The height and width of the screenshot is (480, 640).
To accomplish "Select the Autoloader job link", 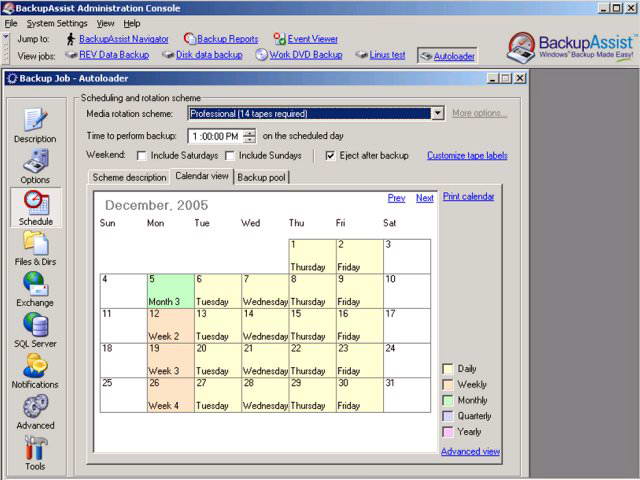I will pyautogui.click(x=454, y=56).
